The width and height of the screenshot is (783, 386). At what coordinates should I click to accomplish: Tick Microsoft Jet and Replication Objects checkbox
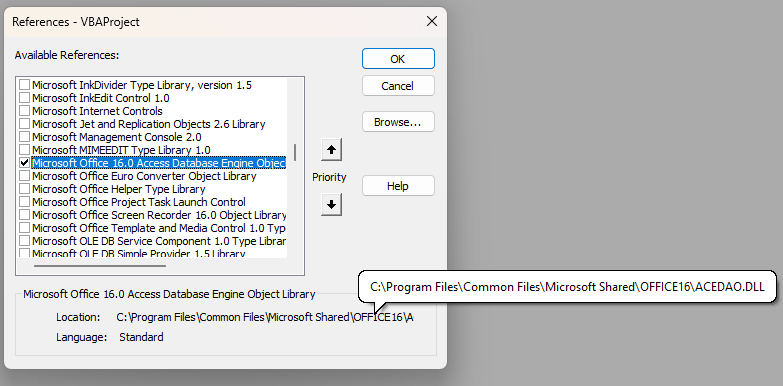point(24,124)
